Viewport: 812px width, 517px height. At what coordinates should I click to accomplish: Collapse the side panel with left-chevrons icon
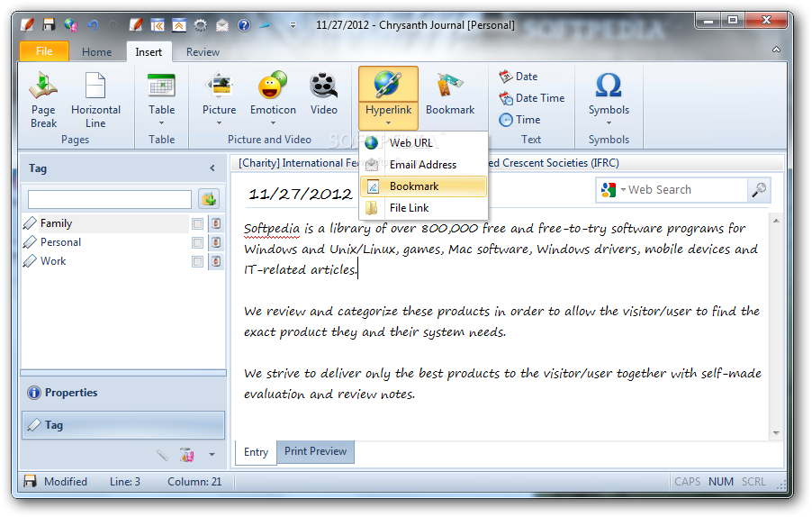(158, 24)
